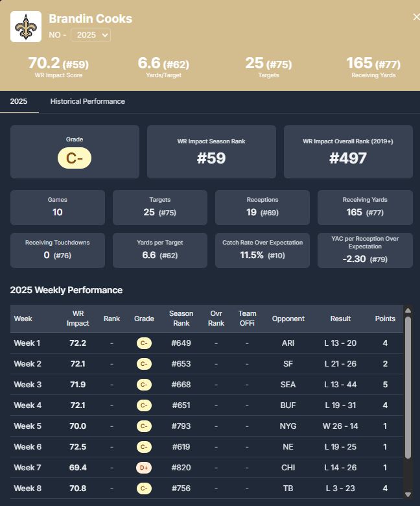The height and width of the screenshot is (506, 420).
Task: Select the 2025 tab
Action: pyautogui.click(x=19, y=101)
